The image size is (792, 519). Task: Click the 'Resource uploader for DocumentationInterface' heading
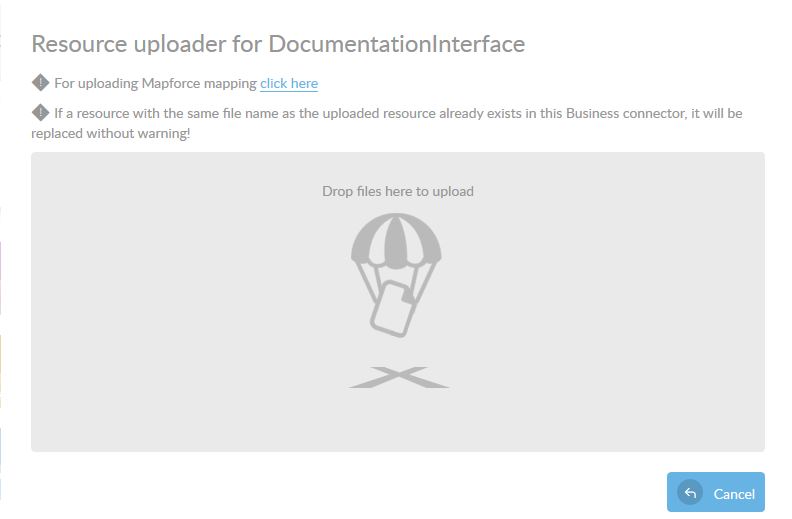pyautogui.click(x=278, y=44)
